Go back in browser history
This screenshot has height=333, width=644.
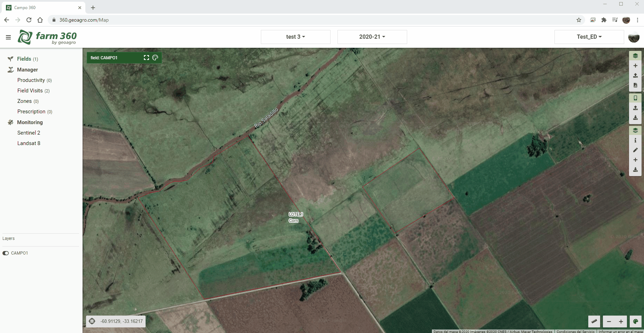[x=7, y=20]
